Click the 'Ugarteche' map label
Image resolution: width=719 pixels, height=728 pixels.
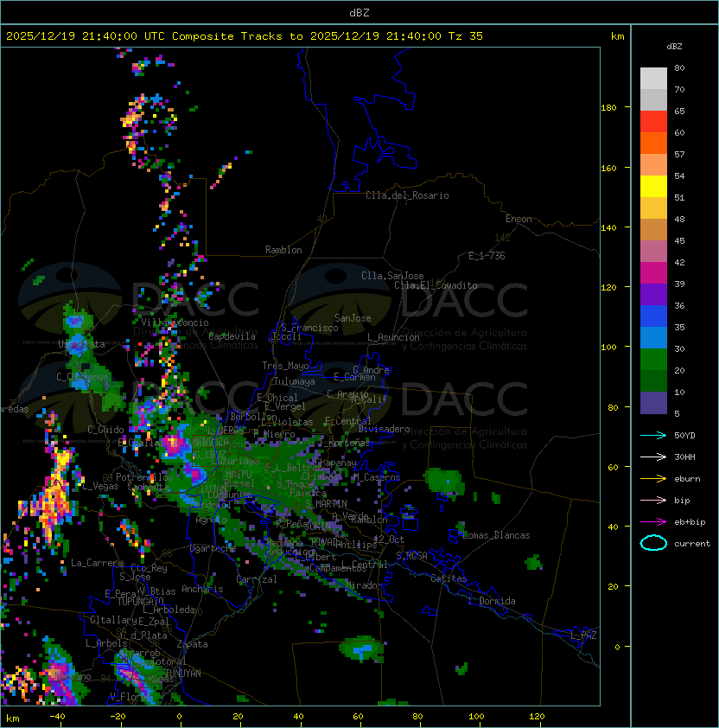(x=213, y=549)
